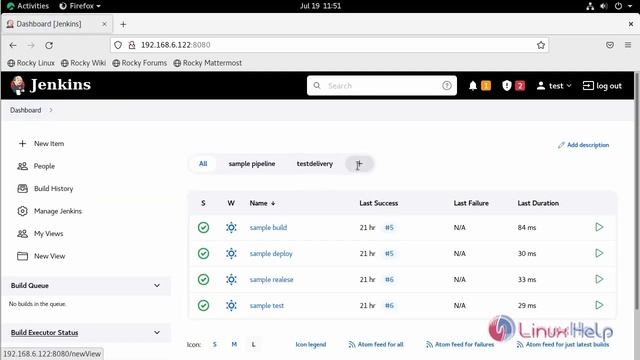Click the search help question mark icon
The width and height of the screenshot is (640, 360).
pos(447,85)
